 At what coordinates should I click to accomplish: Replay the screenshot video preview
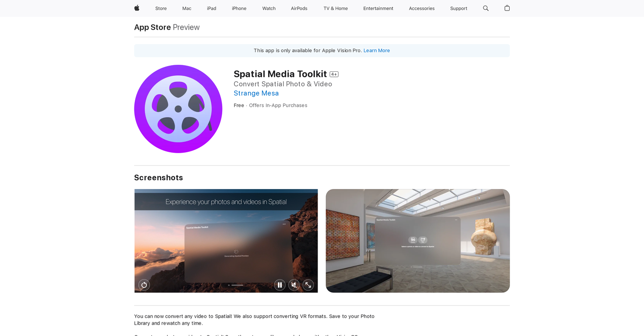click(x=144, y=285)
